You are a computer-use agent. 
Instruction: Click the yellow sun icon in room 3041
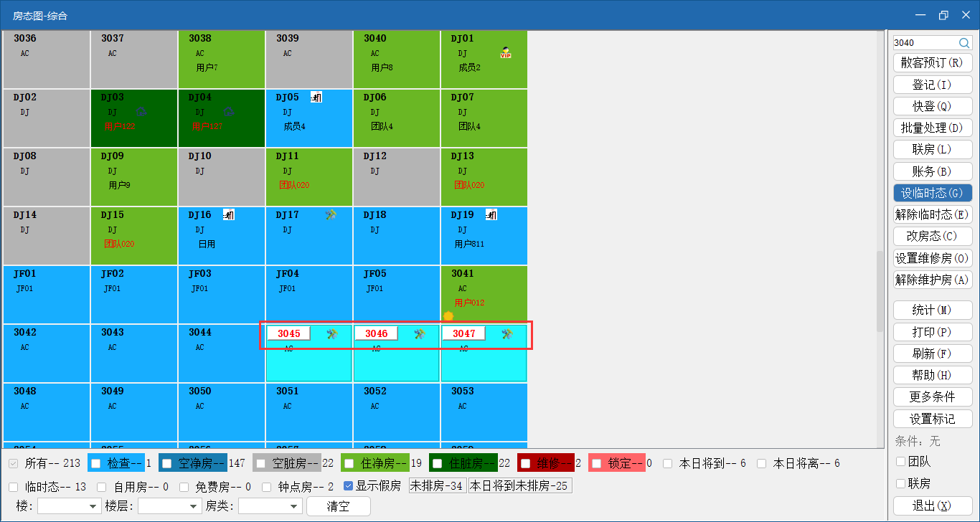pyautogui.click(x=448, y=316)
